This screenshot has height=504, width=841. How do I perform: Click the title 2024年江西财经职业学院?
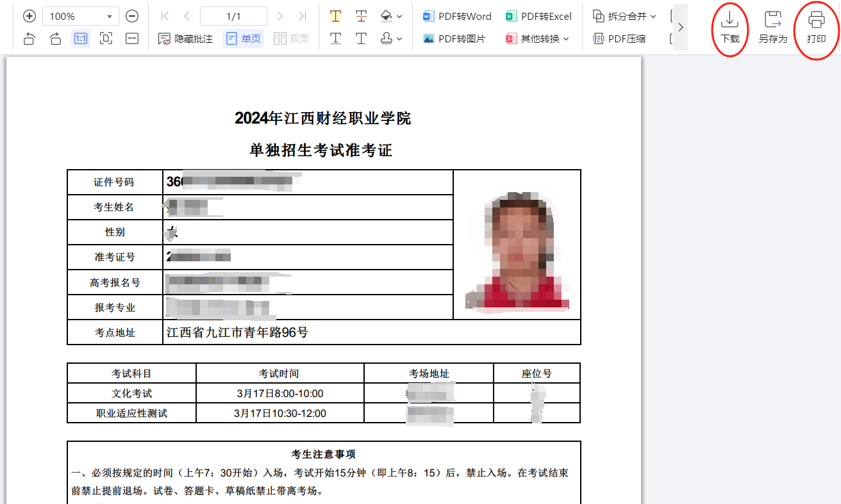[x=322, y=118]
